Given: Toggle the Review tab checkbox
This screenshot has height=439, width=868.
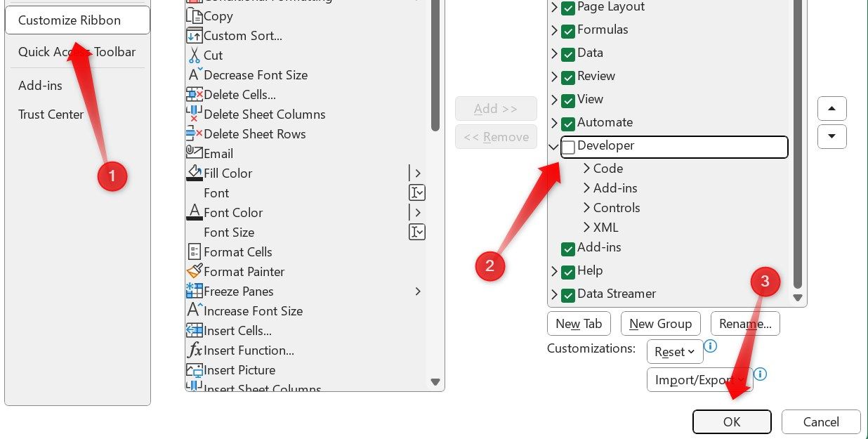Looking at the screenshot, I should click(x=568, y=77).
